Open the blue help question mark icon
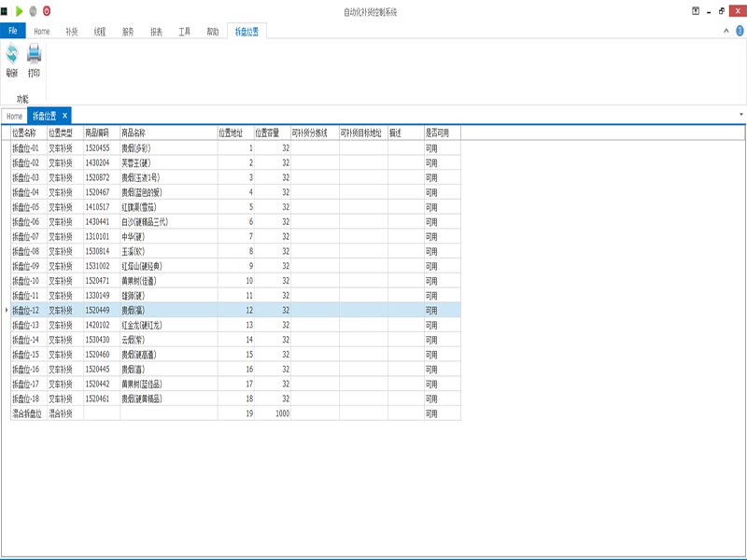 pyautogui.click(x=739, y=31)
